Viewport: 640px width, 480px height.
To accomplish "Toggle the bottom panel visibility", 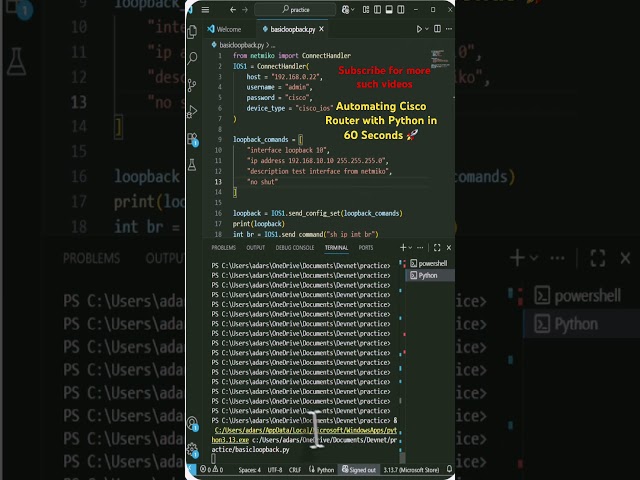I will tap(389, 10).
